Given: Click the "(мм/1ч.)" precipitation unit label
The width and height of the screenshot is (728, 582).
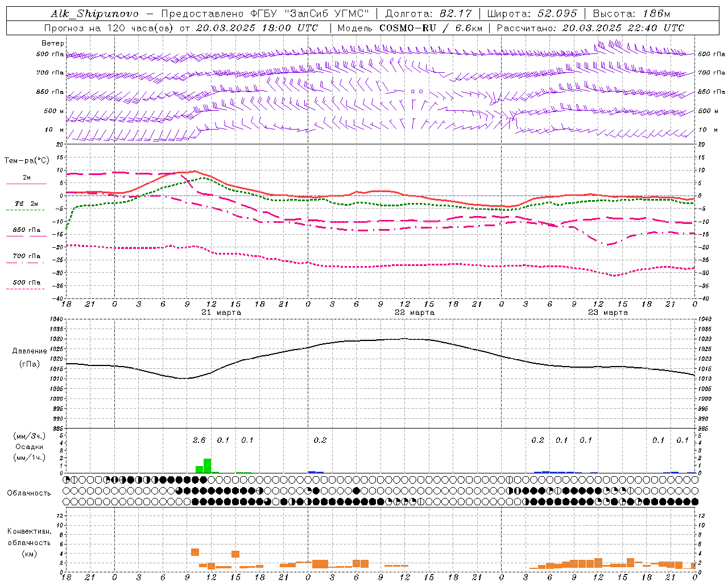Looking at the screenshot, I should click(x=29, y=458).
